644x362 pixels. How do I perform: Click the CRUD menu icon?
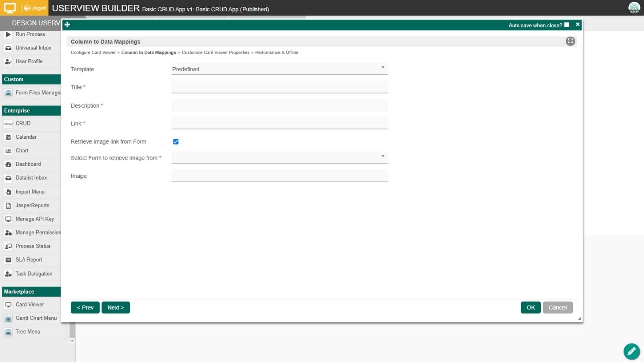point(8,123)
